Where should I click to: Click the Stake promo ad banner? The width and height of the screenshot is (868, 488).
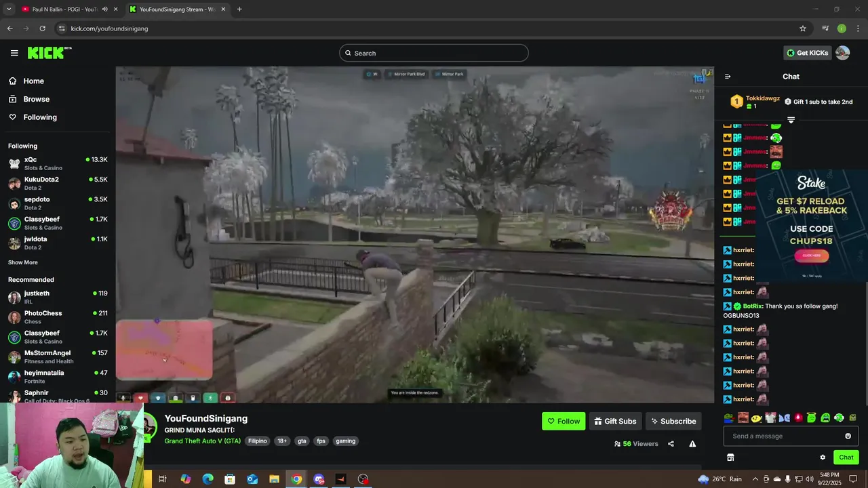[811, 225]
